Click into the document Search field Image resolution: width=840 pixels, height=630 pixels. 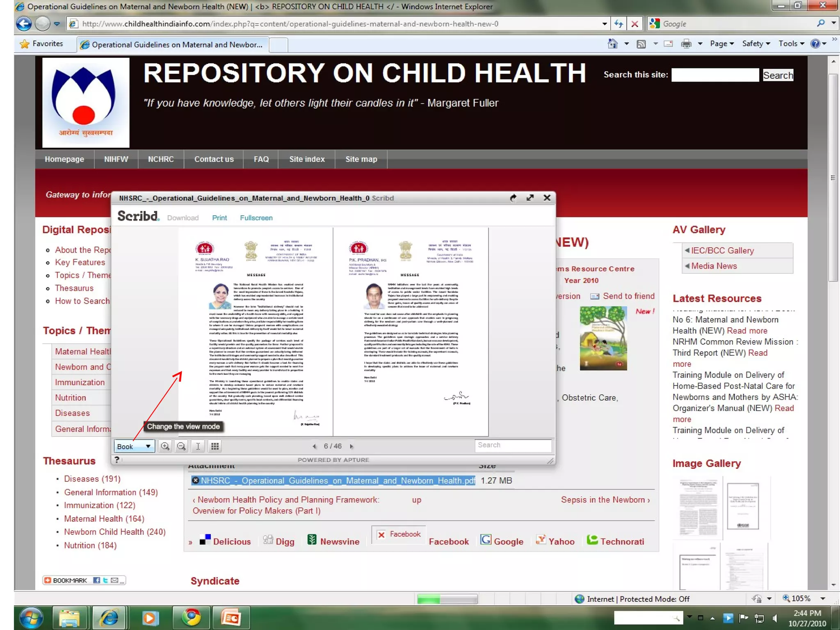[x=513, y=445]
